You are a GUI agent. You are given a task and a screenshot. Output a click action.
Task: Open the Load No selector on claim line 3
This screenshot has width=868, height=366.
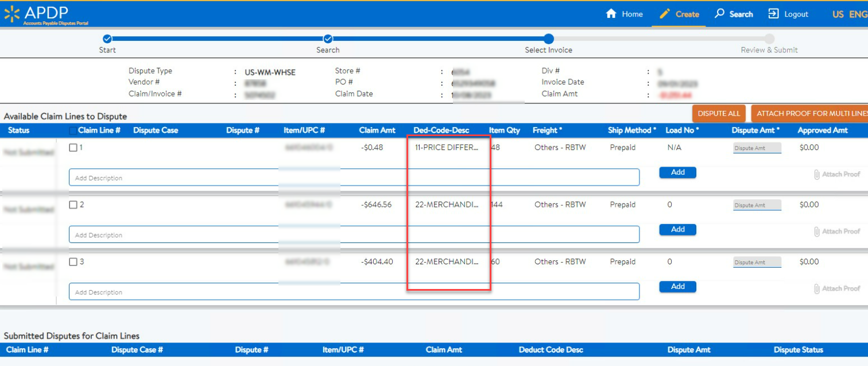(670, 261)
